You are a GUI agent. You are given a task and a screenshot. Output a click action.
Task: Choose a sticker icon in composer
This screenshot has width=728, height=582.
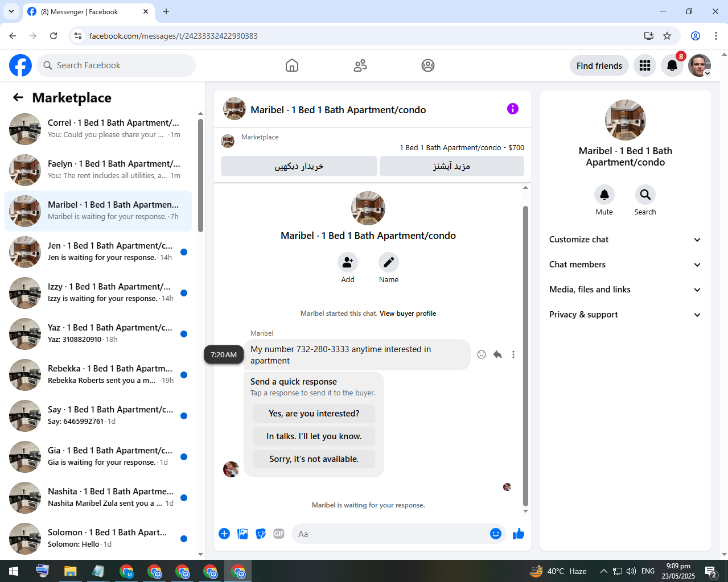[x=261, y=534]
